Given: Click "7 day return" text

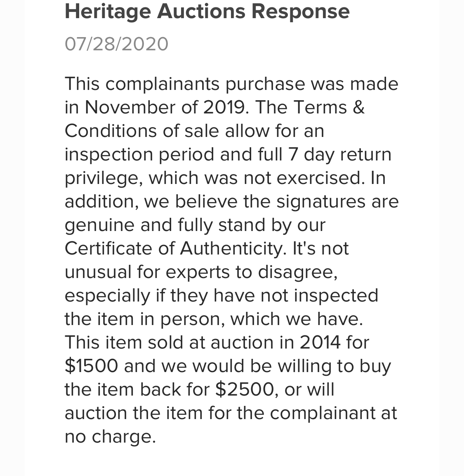Looking at the screenshot, I should click(x=336, y=155).
